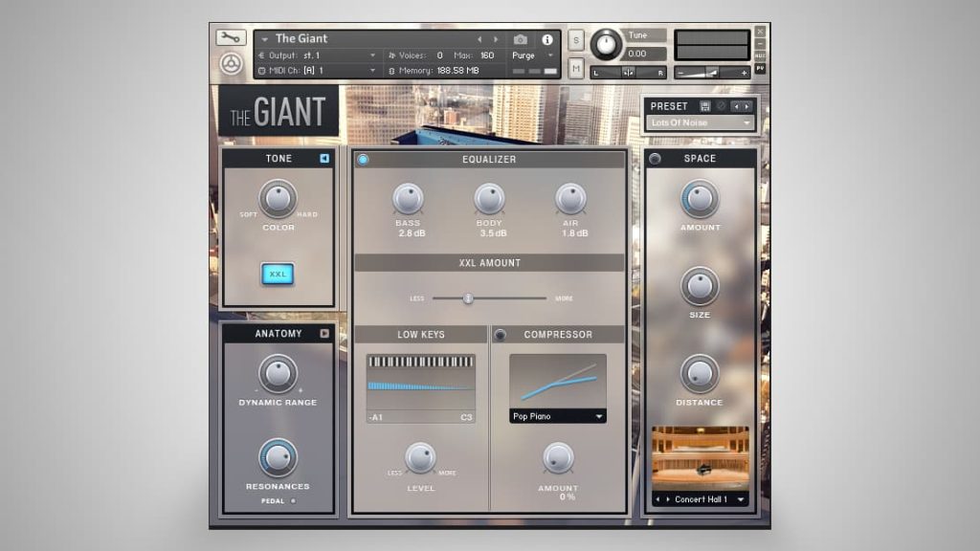
Task: Open the instrument info icon
Action: (547, 40)
